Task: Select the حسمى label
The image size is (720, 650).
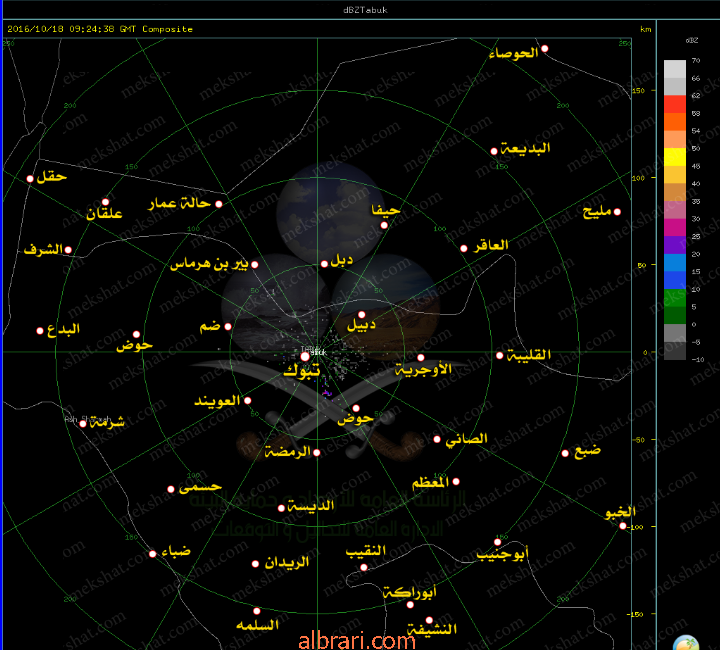Action: click(200, 487)
